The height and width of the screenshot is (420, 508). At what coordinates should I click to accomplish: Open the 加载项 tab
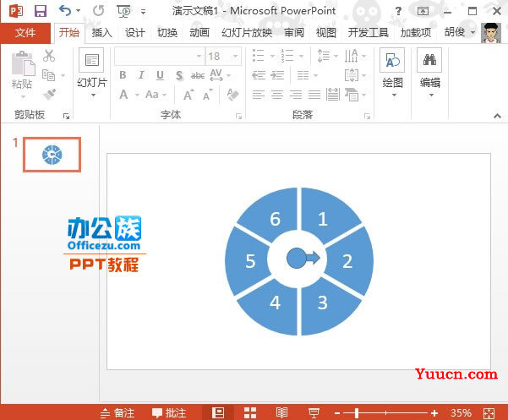coord(416,33)
